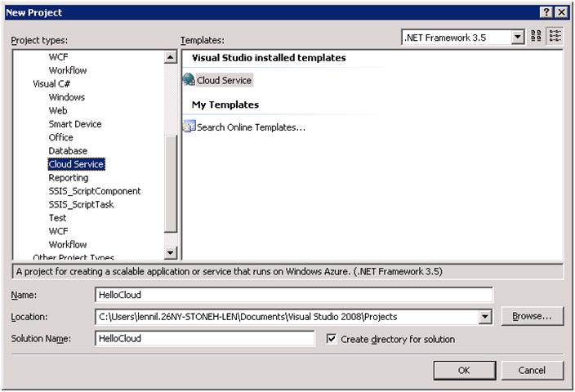This screenshot has height=392, width=575.
Task: Select the Cloud Service template label
Action: pyautogui.click(x=224, y=80)
